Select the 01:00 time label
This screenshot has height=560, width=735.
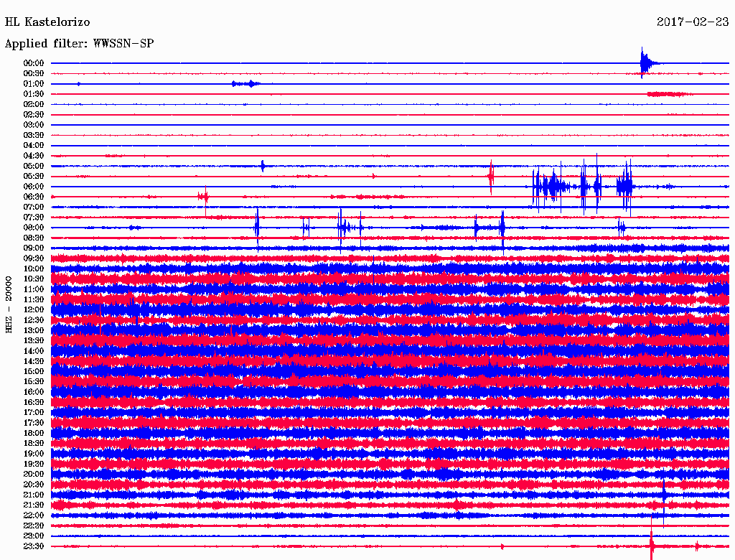34,83
